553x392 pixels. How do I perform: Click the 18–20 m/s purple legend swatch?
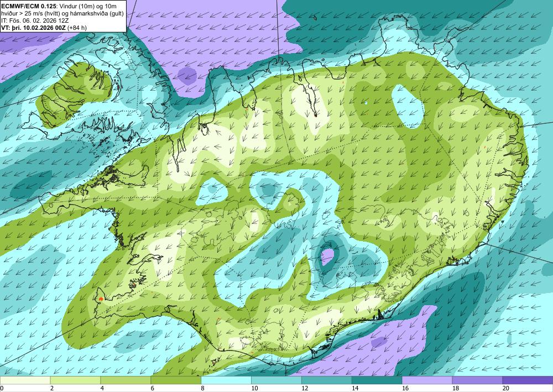(477, 380)
